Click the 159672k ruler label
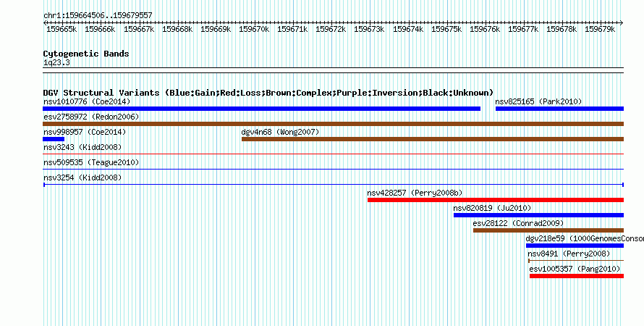644x326 pixels. pyautogui.click(x=331, y=29)
